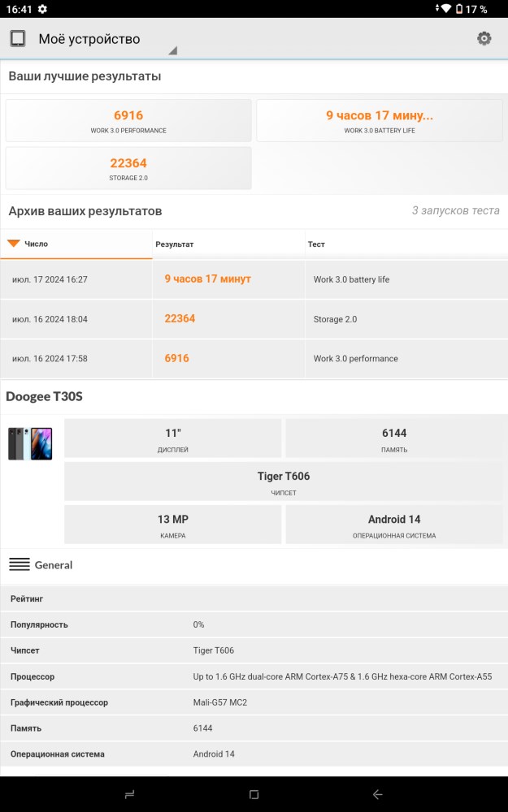Click Work 3.0 performance test name
Viewport: 508px width, 812px height.
356,358
